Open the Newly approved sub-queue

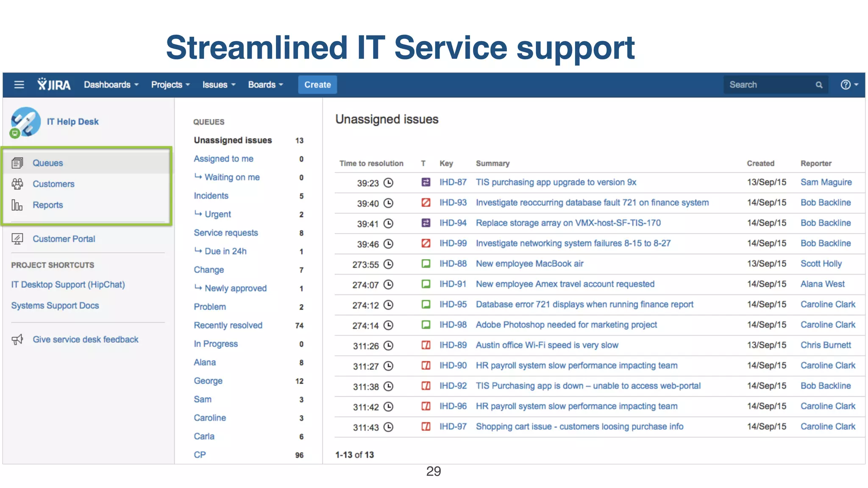[236, 288]
